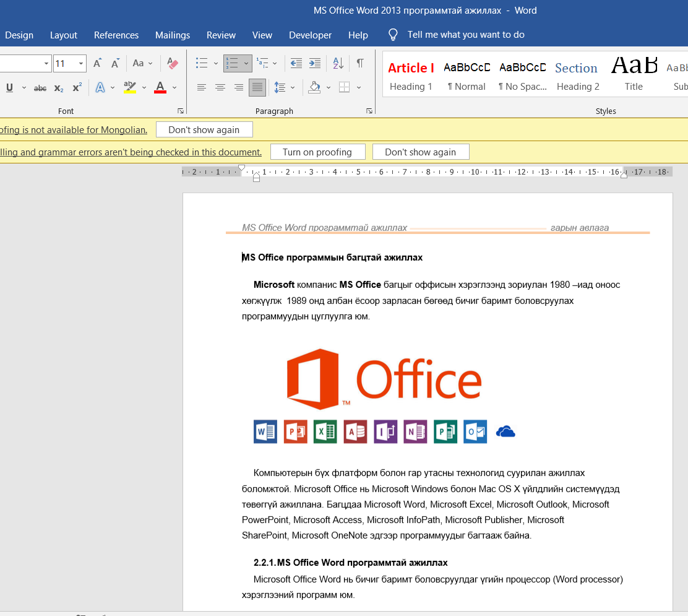Screen dimensions: 688x616
Task: Click the Shrink Font icon
Action: click(115, 63)
